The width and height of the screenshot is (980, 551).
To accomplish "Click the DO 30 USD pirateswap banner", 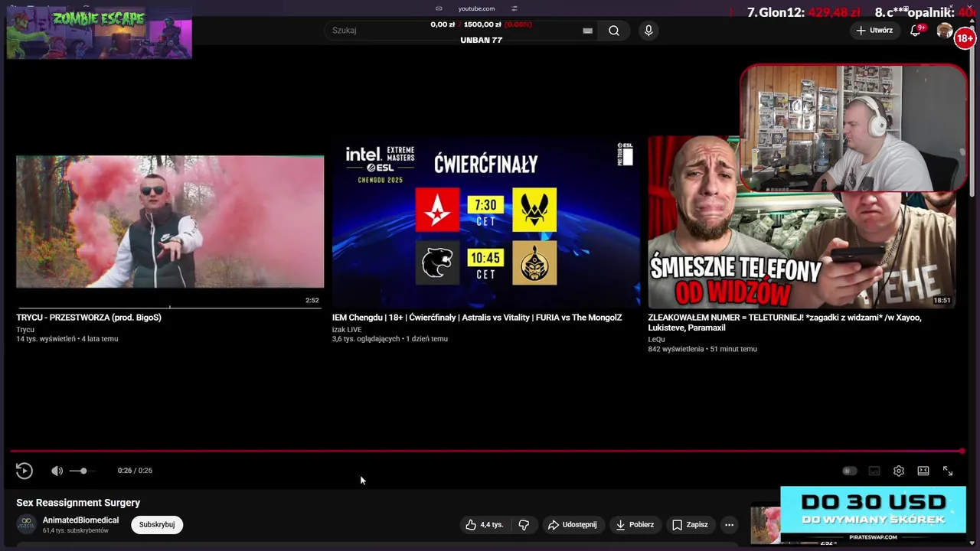I will click(x=873, y=514).
